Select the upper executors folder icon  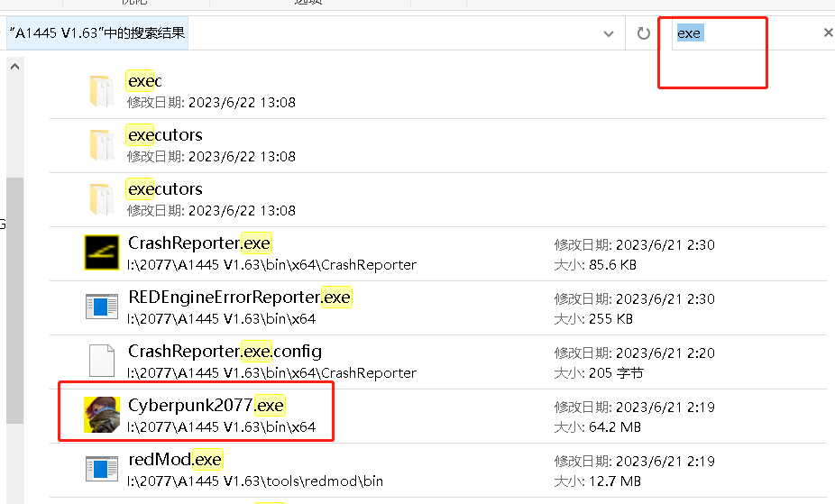pyautogui.click(x=102, y=145)
